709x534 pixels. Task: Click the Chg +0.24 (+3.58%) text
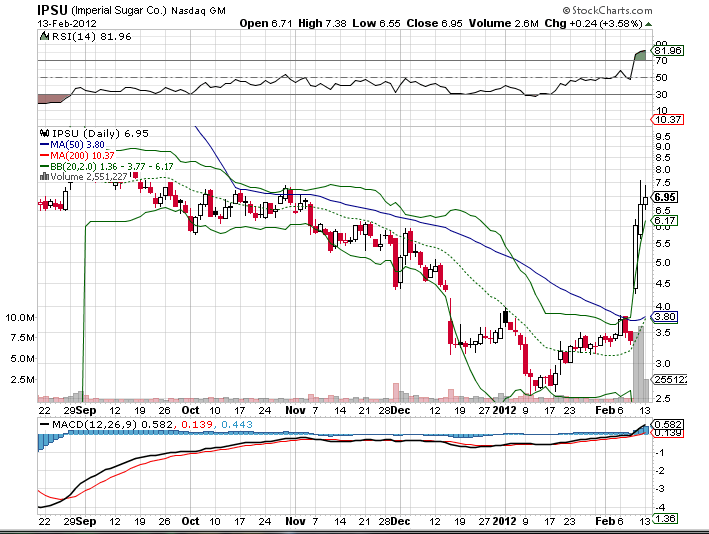click(593, 23)
